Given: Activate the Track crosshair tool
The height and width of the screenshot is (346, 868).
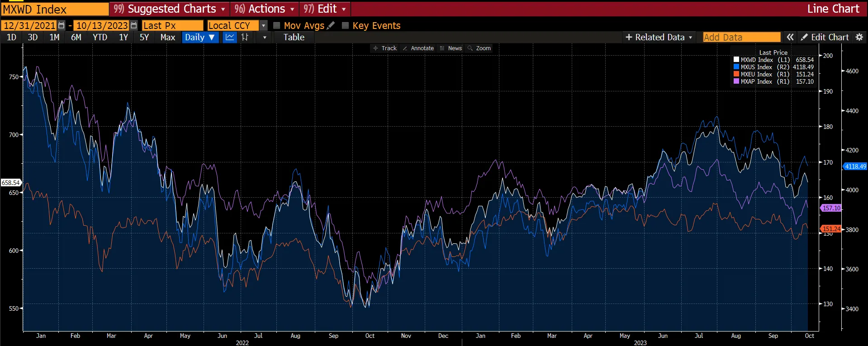Looking at the screenshot, I should (385, 48).
